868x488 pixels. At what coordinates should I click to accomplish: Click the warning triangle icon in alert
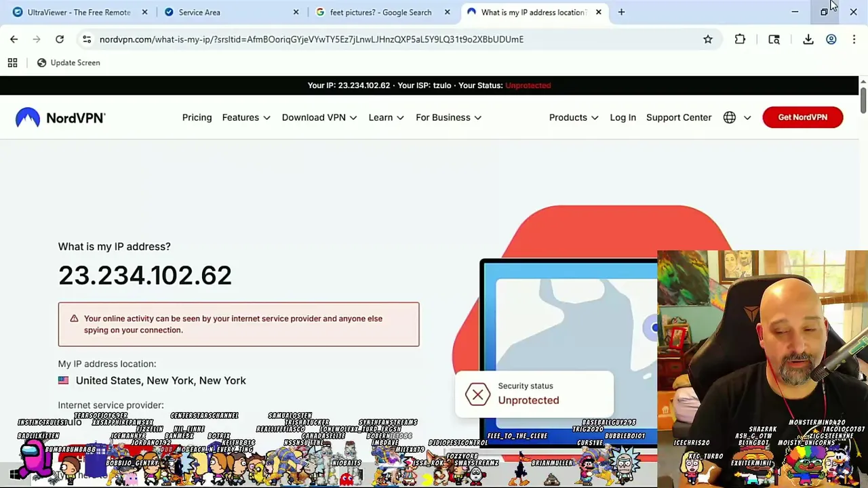[x=74, y=319]
